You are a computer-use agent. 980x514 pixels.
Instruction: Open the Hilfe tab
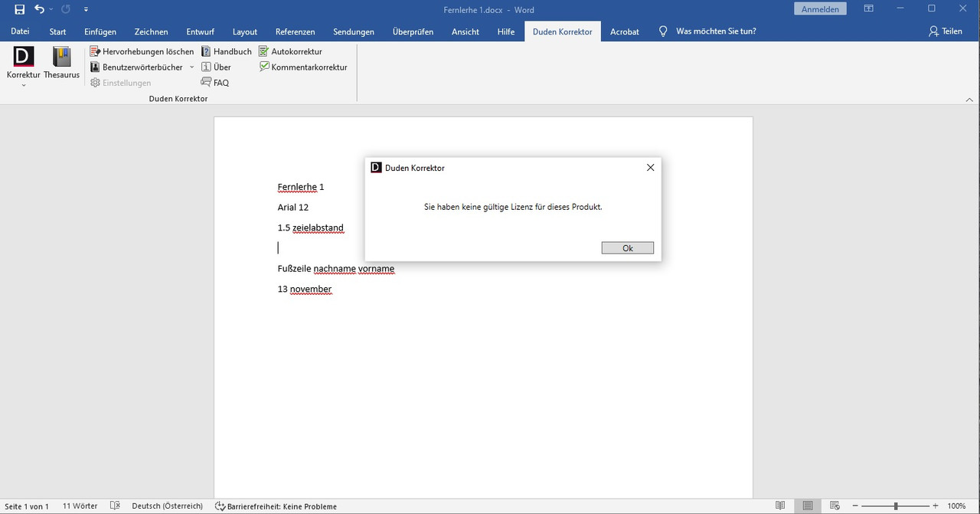point(506,31)
